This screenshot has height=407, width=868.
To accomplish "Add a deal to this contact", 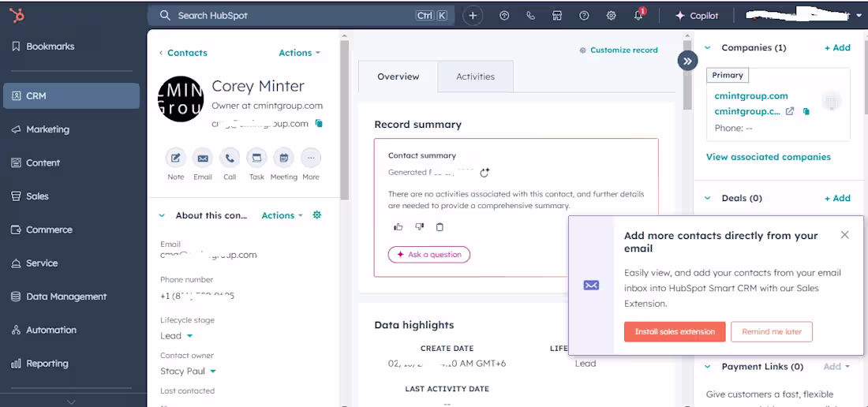I will pos(837,198).
